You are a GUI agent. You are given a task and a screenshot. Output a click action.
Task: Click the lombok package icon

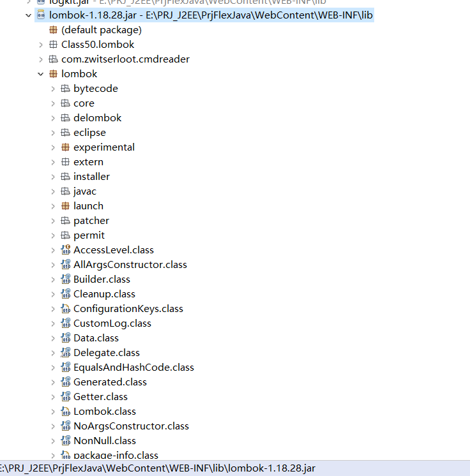pos(53,74)
